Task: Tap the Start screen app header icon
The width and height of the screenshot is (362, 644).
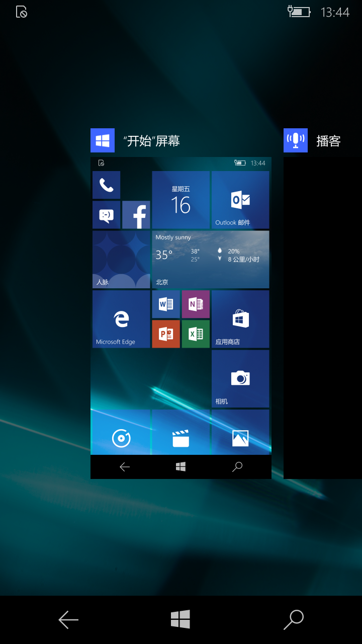Action: (103, 140)
